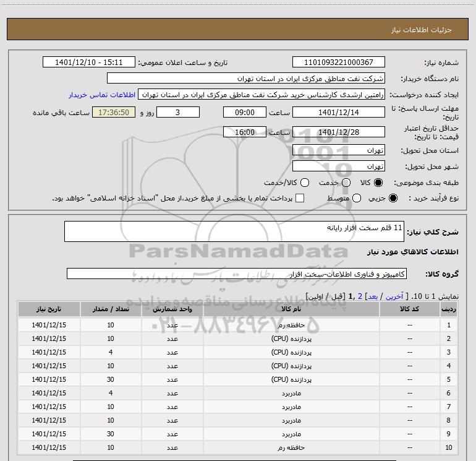
Task: Select the جزیی purchase type radio
Action: [x=393, y=198]
